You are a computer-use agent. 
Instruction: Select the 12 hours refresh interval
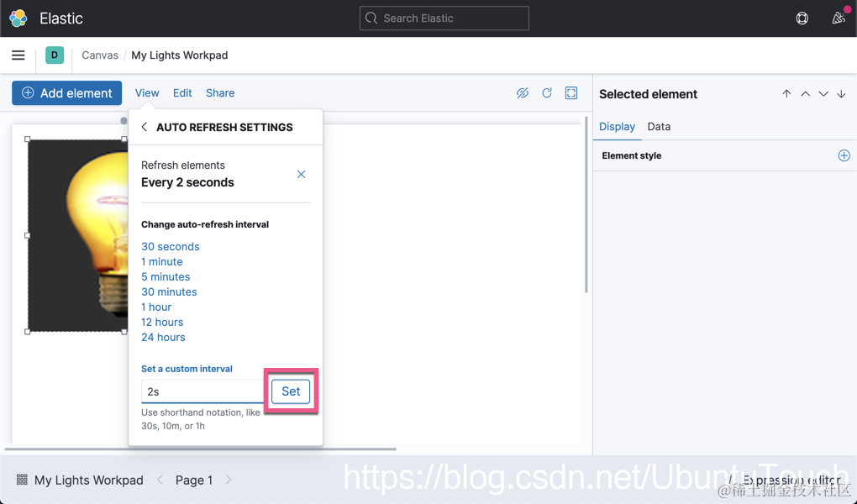(x=162, y=322)
